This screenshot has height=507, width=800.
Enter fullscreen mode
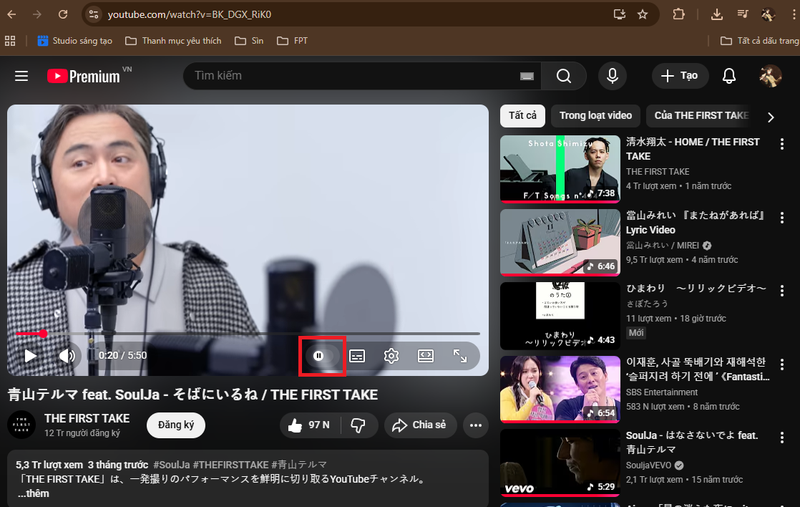click(x=460, y=356)
